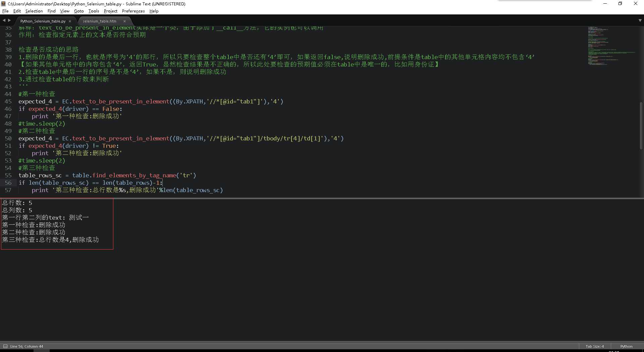Image resolution: width=644 pixels, height=352 pixels.
Task: Click 'True' keyword on line 51
Action: coord(109,146)
